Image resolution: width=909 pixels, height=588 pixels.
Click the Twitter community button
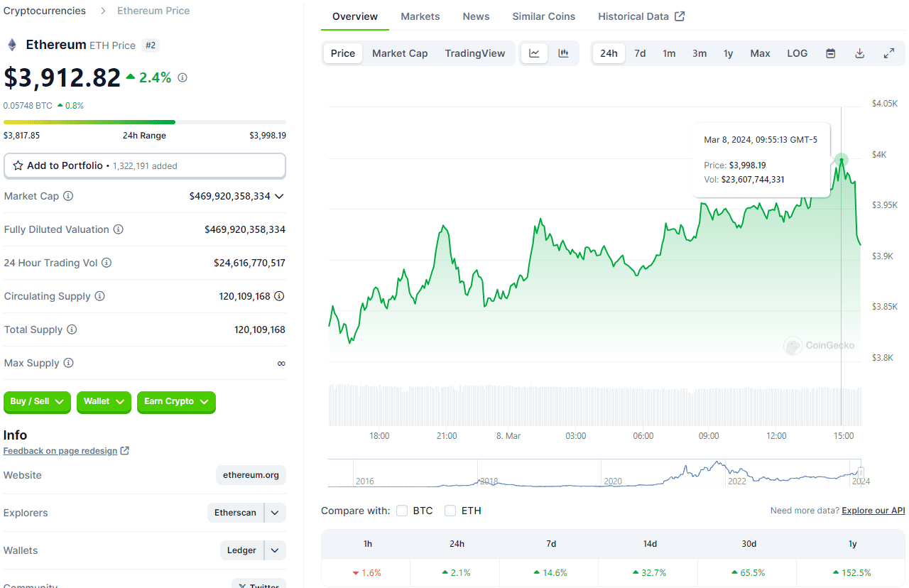pyautogui.click(x=258, y=583)
